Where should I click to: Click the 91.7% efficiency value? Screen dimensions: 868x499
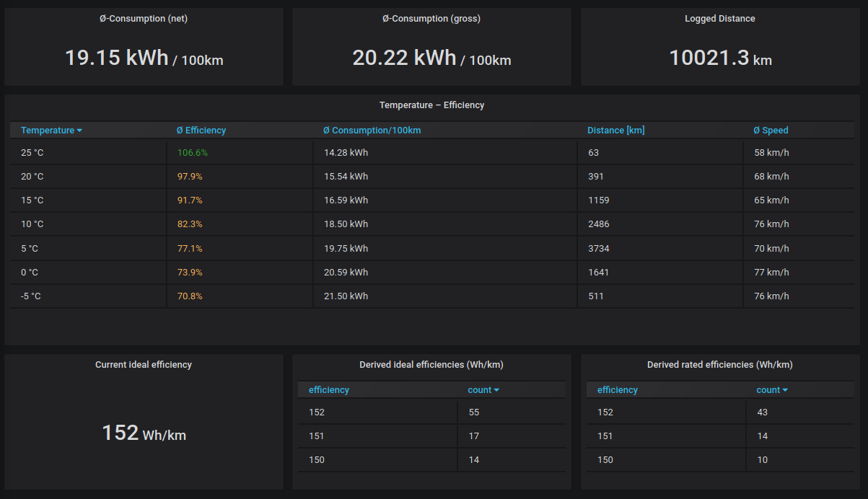click(x=190, y=200)
